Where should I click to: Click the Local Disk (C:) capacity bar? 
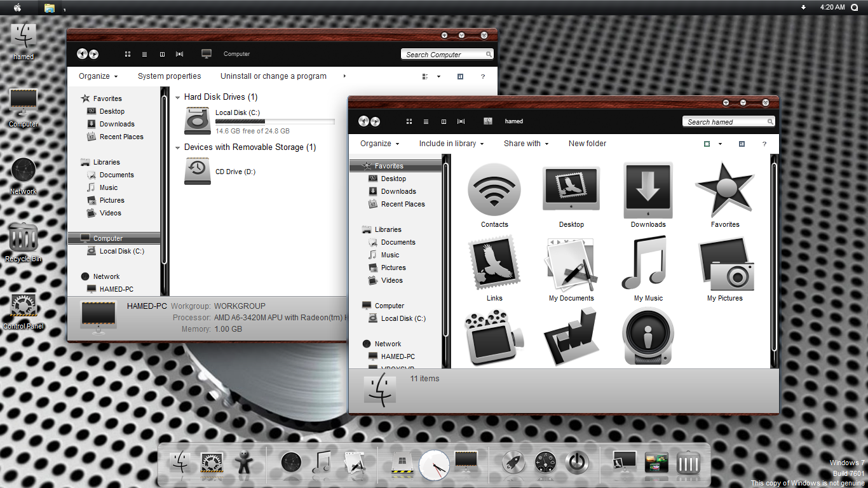(x=275, y=121)
